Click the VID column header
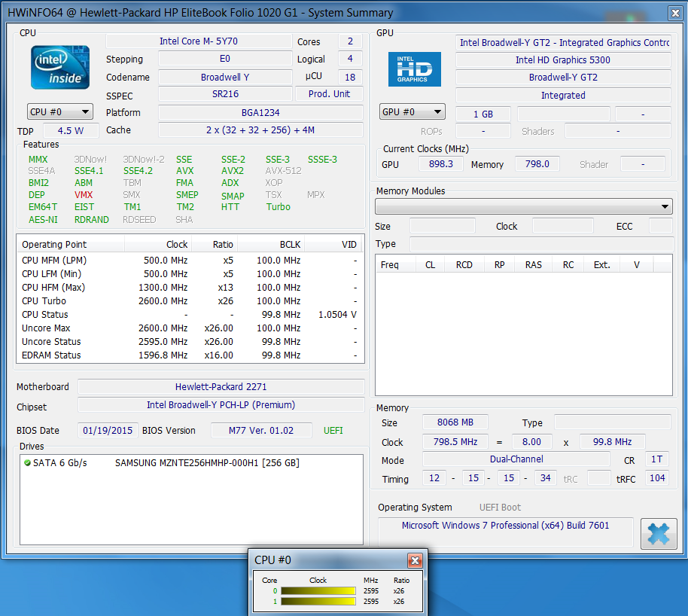 (333, 245)
